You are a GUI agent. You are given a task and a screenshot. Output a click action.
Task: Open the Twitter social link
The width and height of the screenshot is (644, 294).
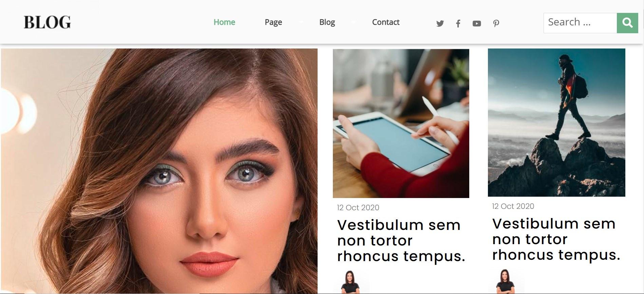(440, 23)
